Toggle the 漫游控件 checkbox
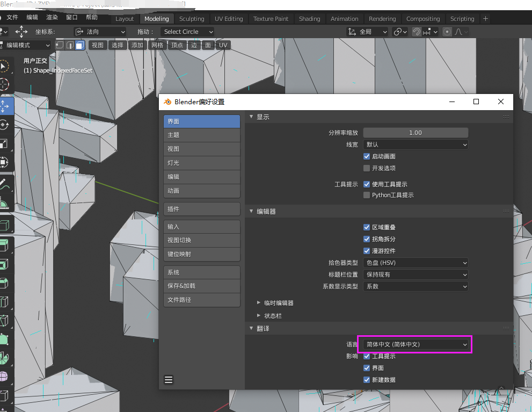 (367, 251)
